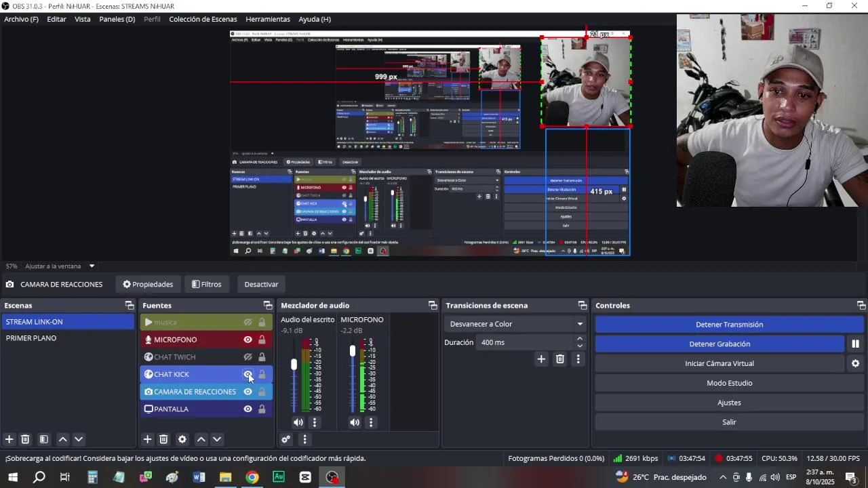This screenshot has height=488, width=868.
Task: Adjust MICROFONO volume slider
Action: coord(352,351)
